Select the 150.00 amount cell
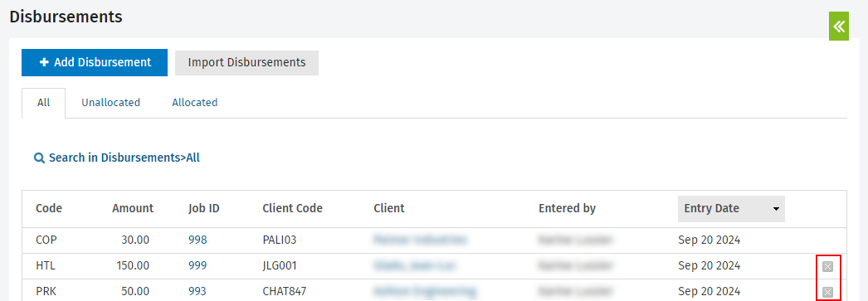The height and width of the screenshot is (301, 868). pos(133,266)
